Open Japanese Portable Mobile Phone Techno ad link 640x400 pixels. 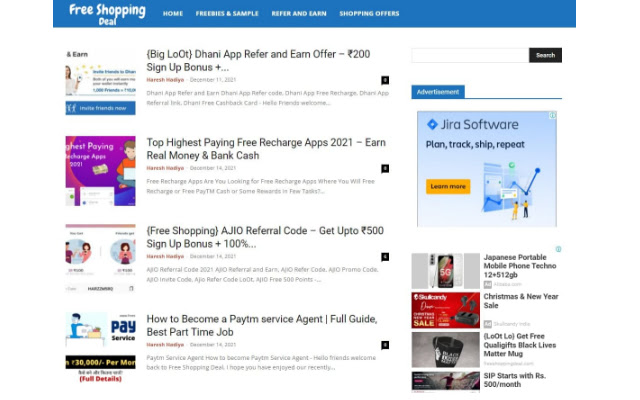(x=520, y=266)
